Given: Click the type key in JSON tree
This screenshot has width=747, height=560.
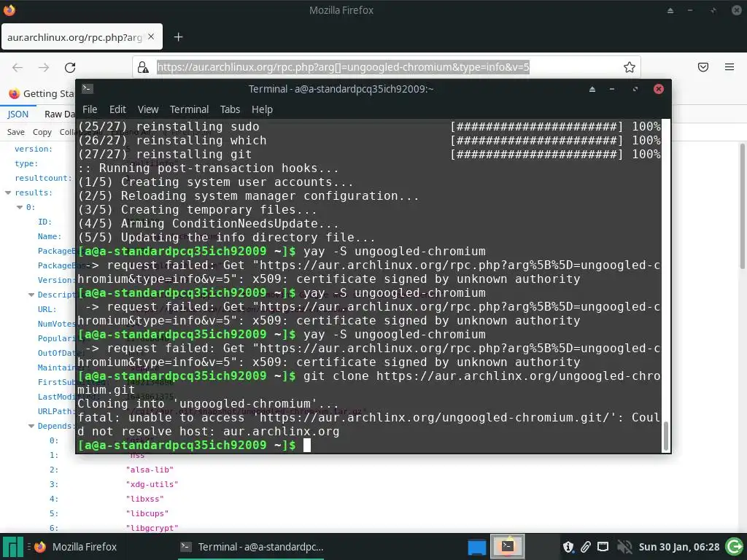Looking at the screenshot, I should point(26,164).
